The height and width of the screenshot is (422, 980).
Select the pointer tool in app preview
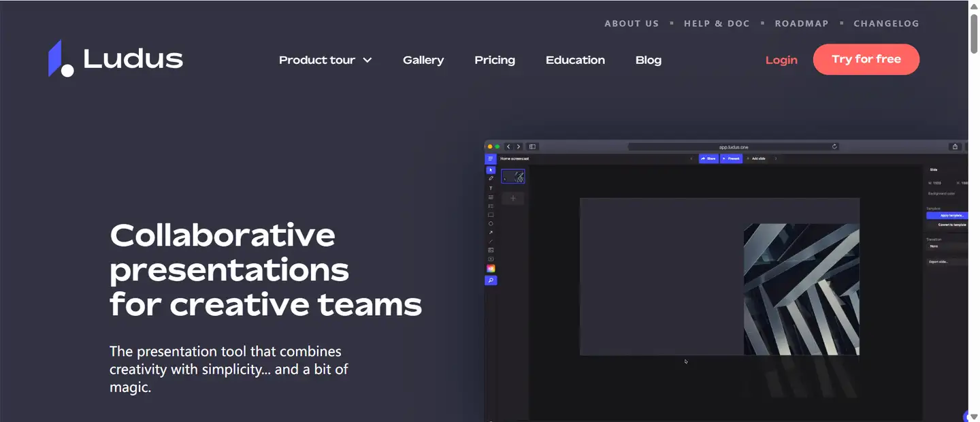491,169
